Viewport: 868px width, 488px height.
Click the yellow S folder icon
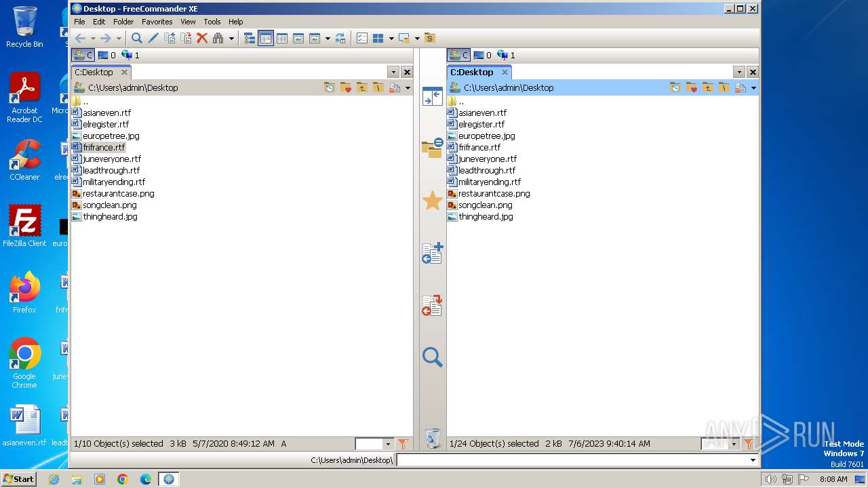(x=429, y=39)
